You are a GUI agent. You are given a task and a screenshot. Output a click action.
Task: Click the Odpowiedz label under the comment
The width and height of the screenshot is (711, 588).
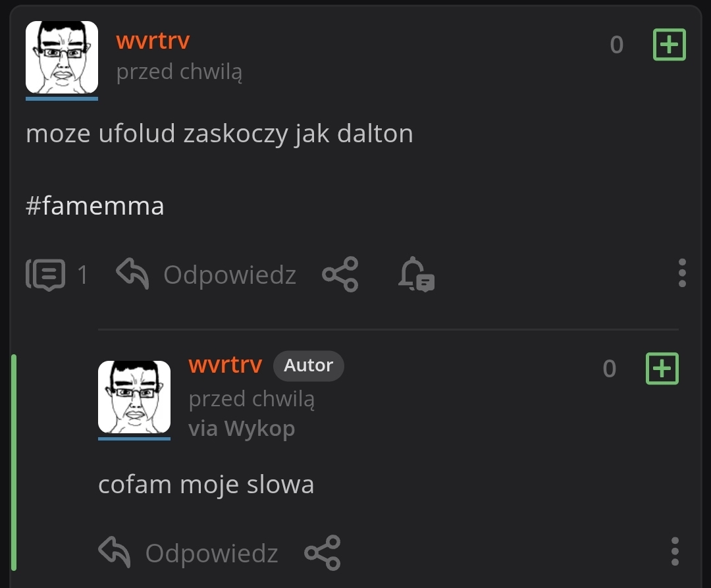212,554
